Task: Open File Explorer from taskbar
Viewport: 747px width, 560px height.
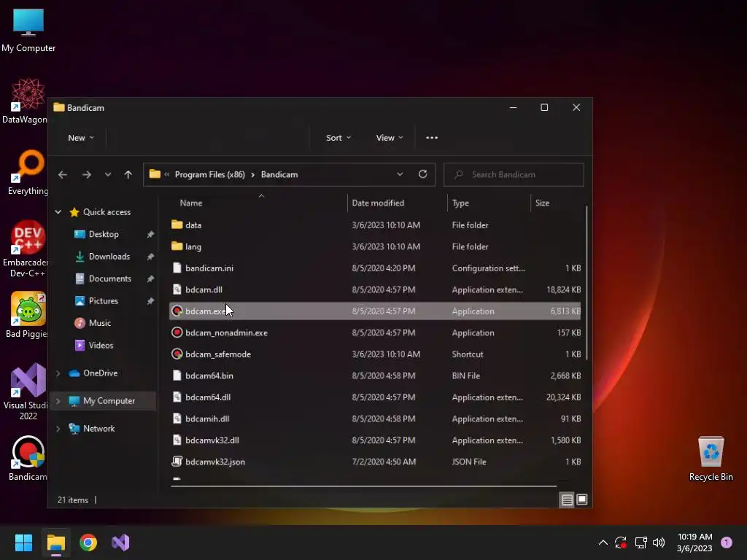Action: click(55, 542)
